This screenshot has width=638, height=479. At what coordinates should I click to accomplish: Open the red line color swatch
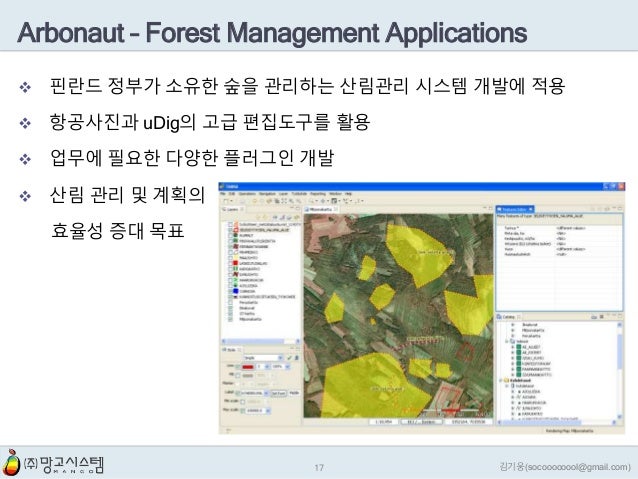248,367
